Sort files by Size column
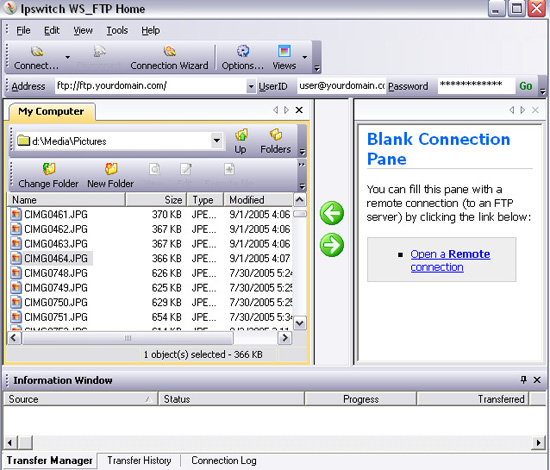 tap(156, 200)
